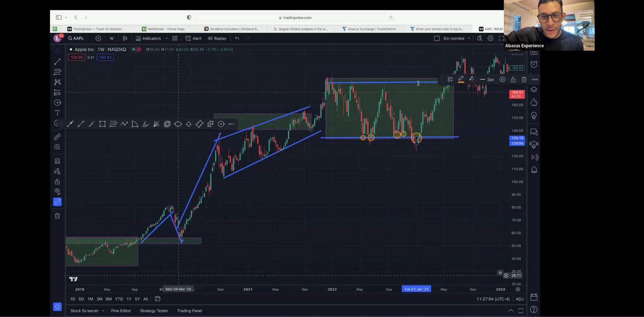The height and width of the screenshot is (317, 644).
Task: Open the Indicators dropdown arrow
Action: pos(167,38)
